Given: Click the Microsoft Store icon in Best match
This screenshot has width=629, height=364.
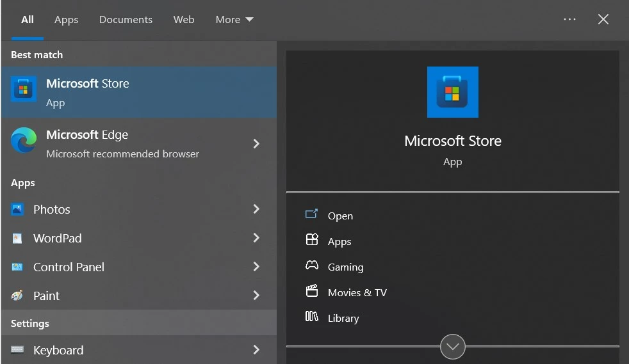Looking at the screenshot, I should (x=23, y=89).
